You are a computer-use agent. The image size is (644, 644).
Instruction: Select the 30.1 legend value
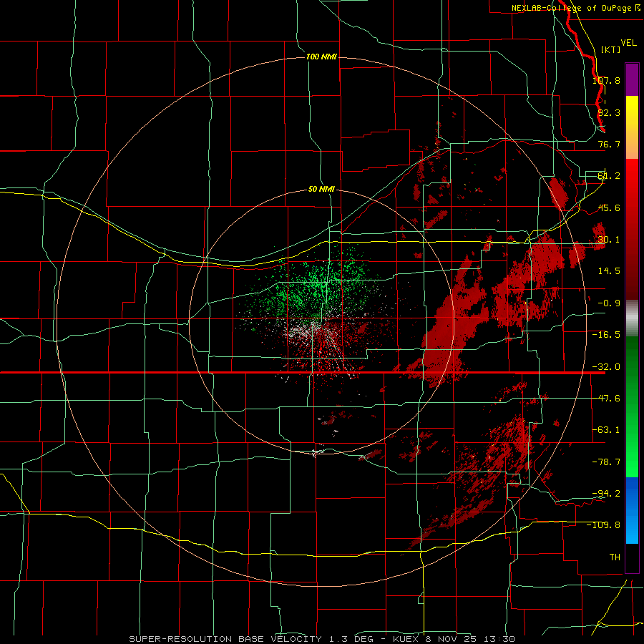609,240
